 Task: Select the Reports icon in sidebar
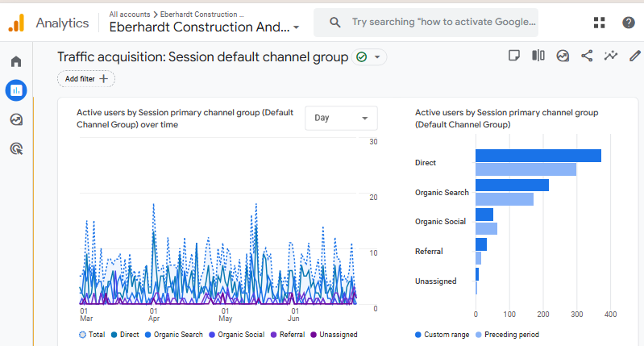pos(16,90)
